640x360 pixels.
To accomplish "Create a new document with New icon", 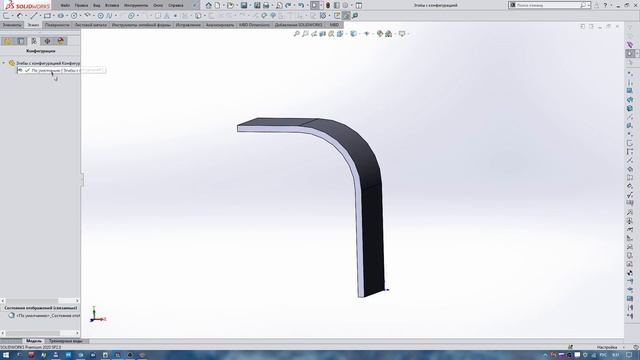I will (x=218, y=5).
